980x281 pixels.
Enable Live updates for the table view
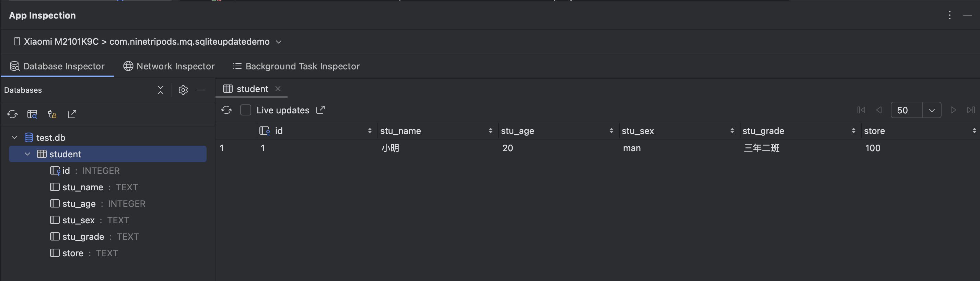coord(246,110)
